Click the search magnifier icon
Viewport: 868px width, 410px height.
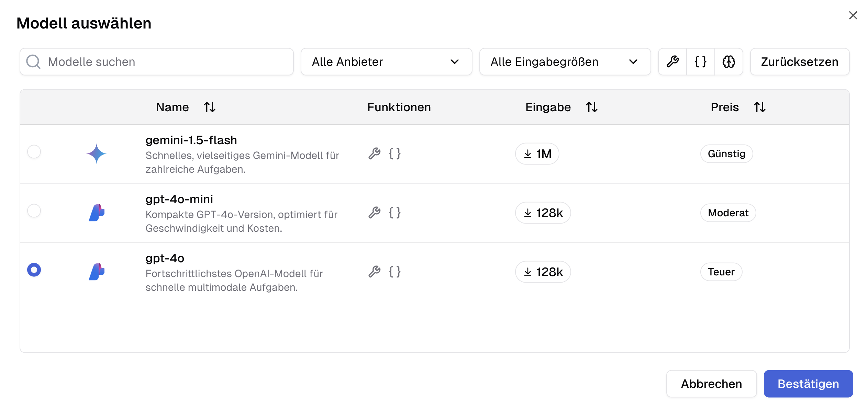pos(33,62)
